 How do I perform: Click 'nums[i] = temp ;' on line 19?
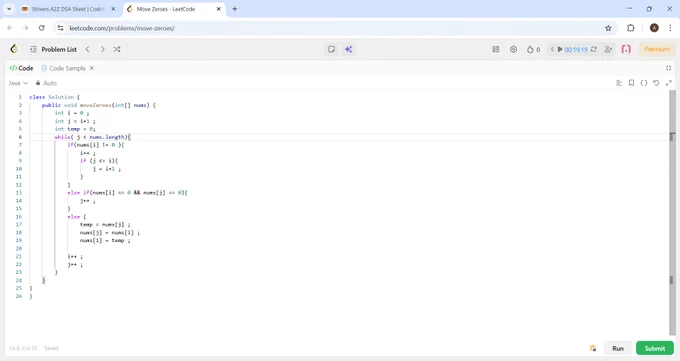[105, 240]
